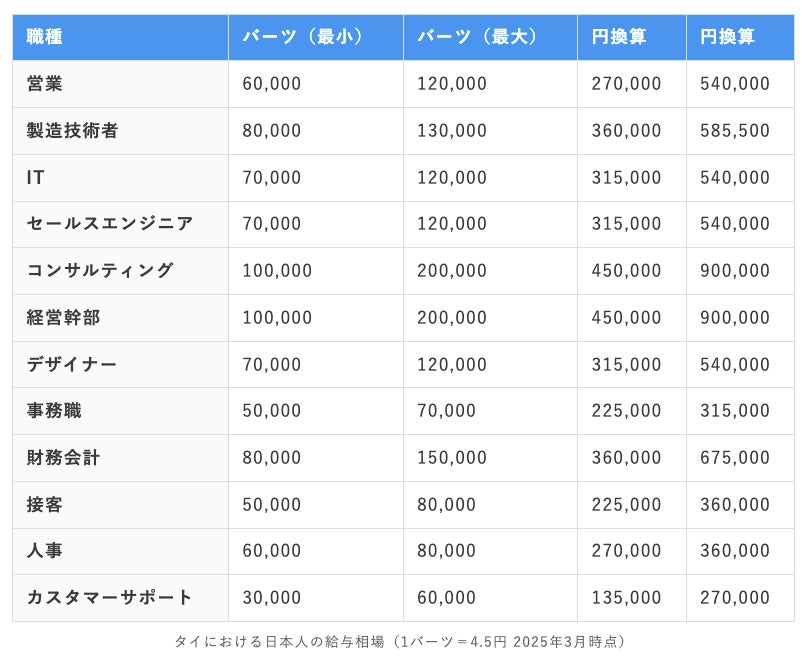
Task: Click the 接客 row label
Action: click(45, 505)
